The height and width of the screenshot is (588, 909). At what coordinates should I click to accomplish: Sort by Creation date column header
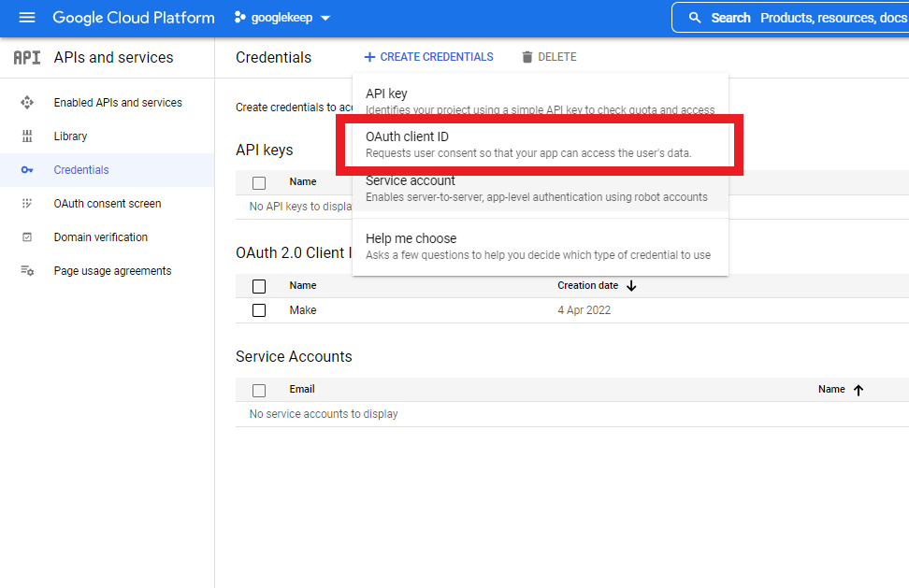coord(588,285)
